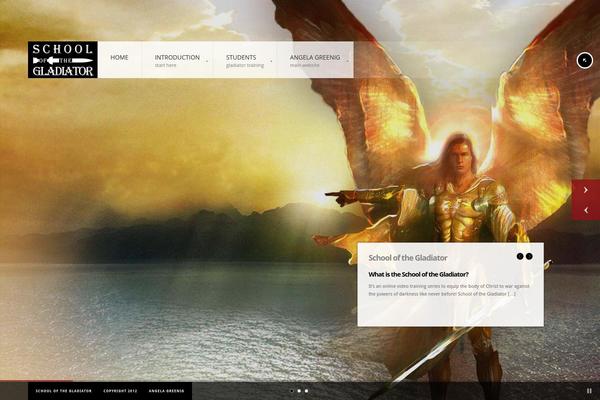Click the card excerpt about online video training
Viewport: 600px width, 400px height.
448,290
